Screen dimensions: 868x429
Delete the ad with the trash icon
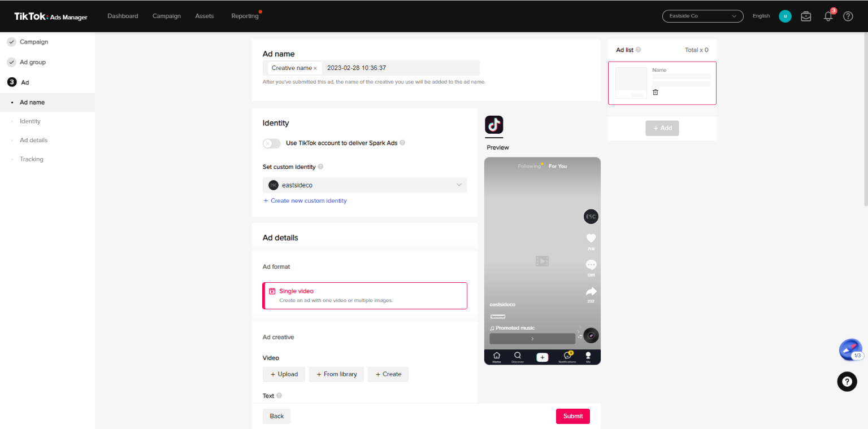pyautogui.click(x=656, y=92)
